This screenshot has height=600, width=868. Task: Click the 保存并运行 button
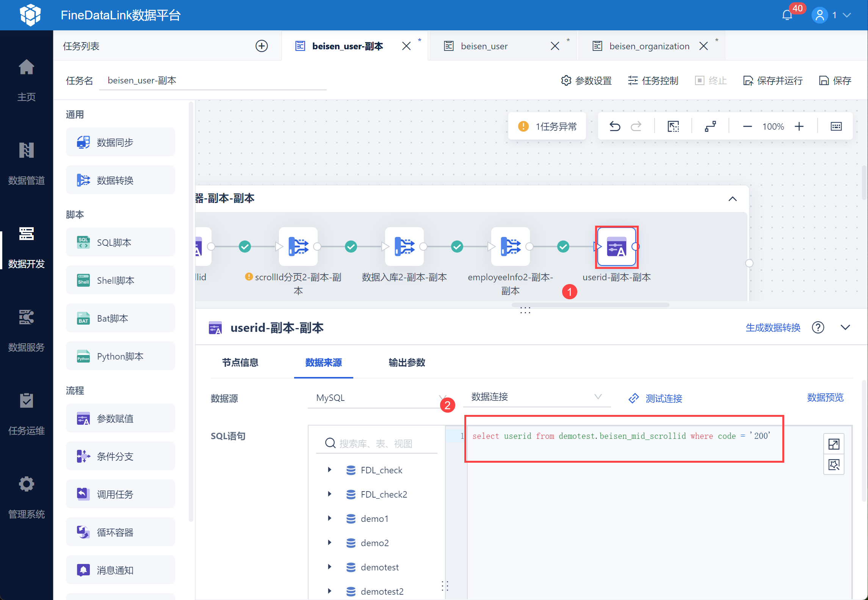(x=773, y=81)
